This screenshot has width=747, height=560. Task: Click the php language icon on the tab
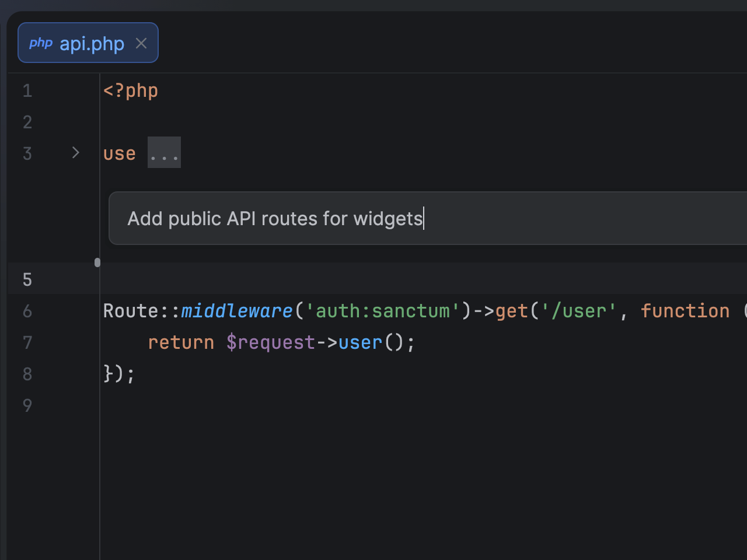(x=41, y=43)
